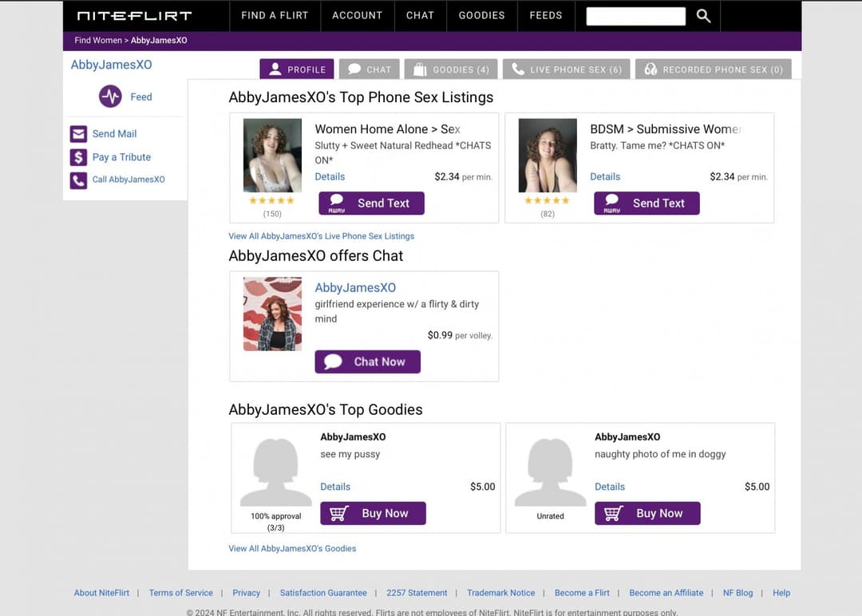The height and width of the screenshot is (616, 862).
Task: Click the NiteFlirt logo
Action: coord(134,15)
